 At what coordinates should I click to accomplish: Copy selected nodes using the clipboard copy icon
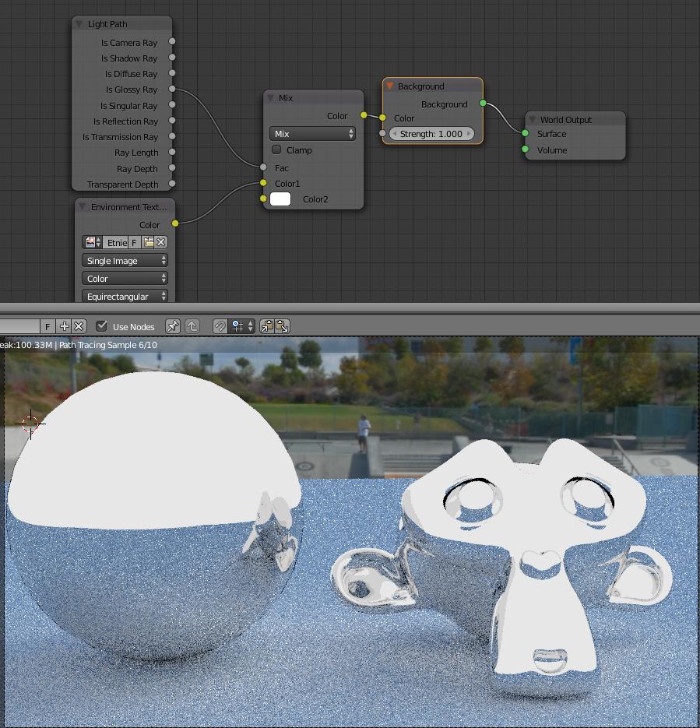point(266,326)
